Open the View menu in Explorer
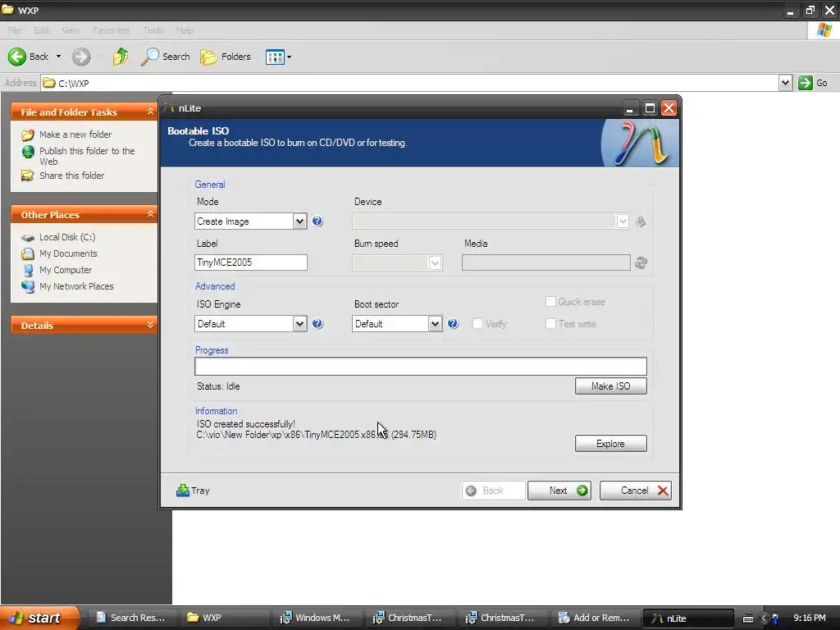Screen dimensions: 840x630 pyautogui.click(x=71, y=30)
